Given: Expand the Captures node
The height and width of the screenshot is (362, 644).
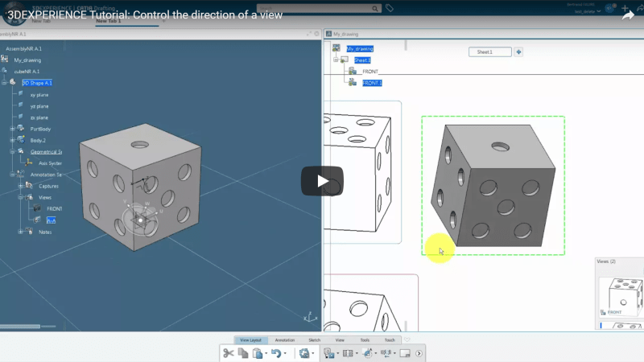Looking at the screenshot, I should 21,186.
